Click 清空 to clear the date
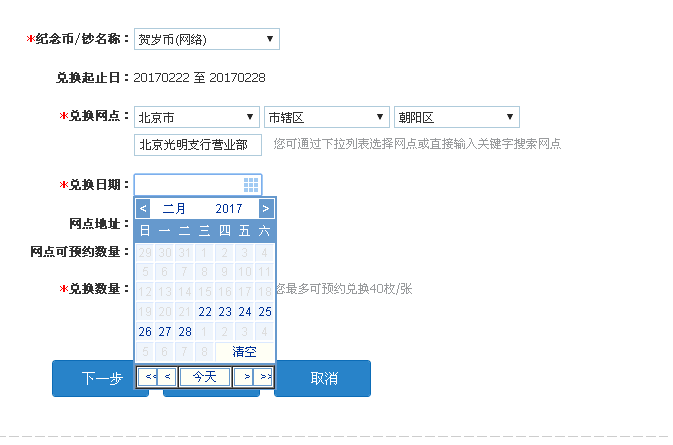Image resolution: width=673 pixels, height=445 pixels. point(244,352)
